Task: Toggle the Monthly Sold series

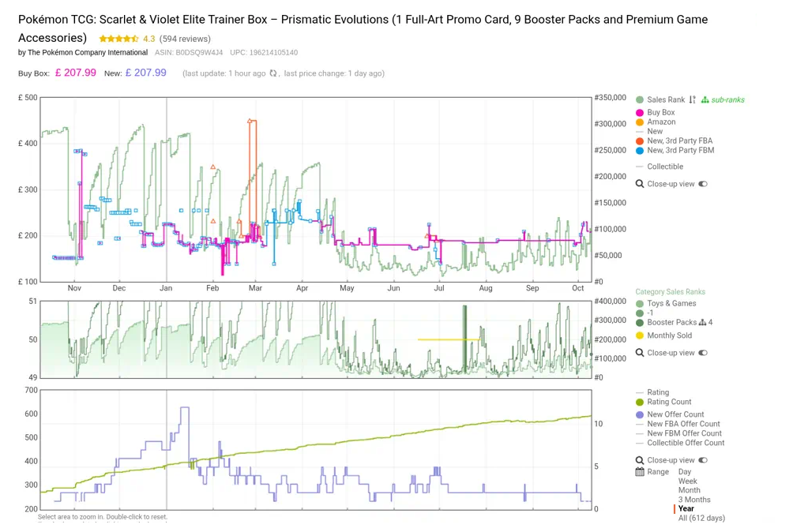Action: pyautogui.click(x=664, y=335)
